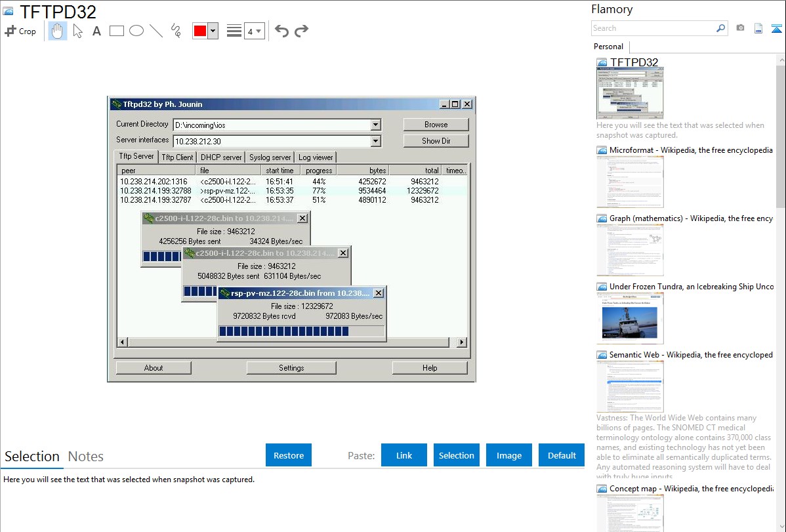Viewport: 786px width, 532px height.
Task: Click the Paste Link button
Action: point(404,455)
